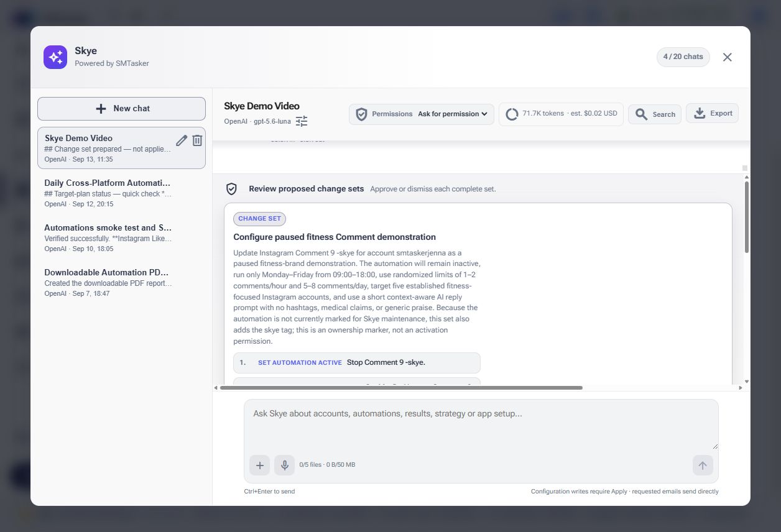Click the Skye sparkle logo icon
Viewport: 781px width, 532px height.
click(x=55, y=57)
